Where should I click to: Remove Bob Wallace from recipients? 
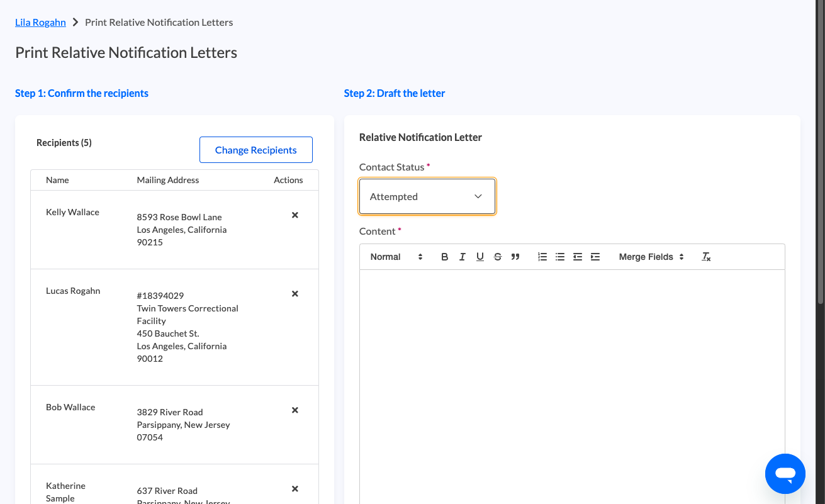coord(295,410)
